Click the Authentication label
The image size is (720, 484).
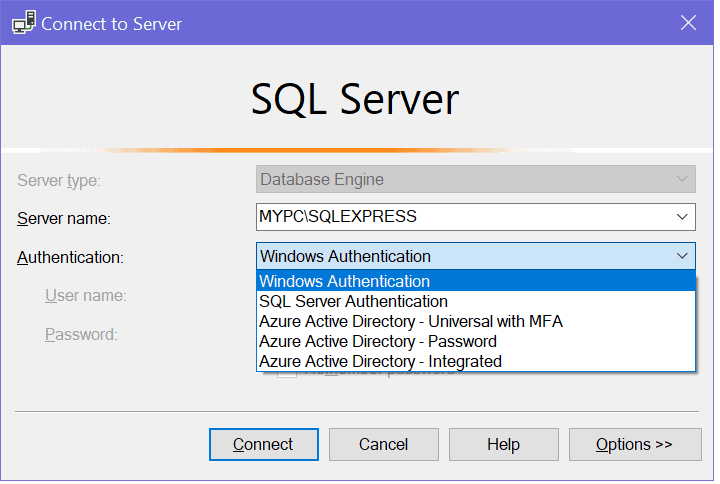tap(70, 258)
